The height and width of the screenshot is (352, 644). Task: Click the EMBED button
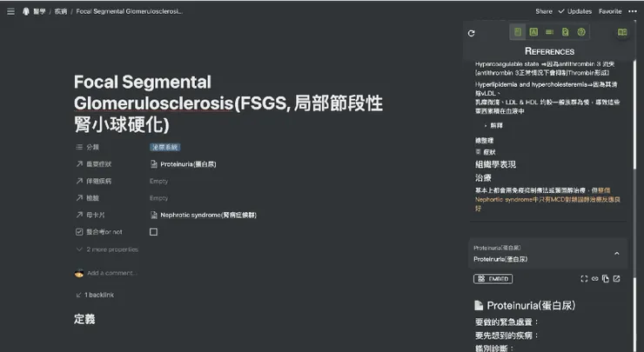493,279
